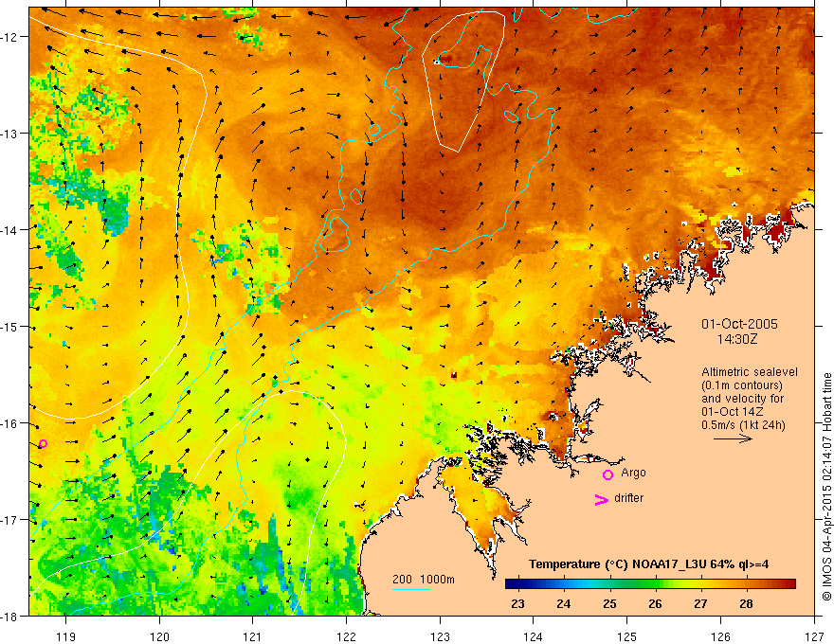Click the temperature color bar
The height and width of the screenshot is (644, 834).
(650, 584)
